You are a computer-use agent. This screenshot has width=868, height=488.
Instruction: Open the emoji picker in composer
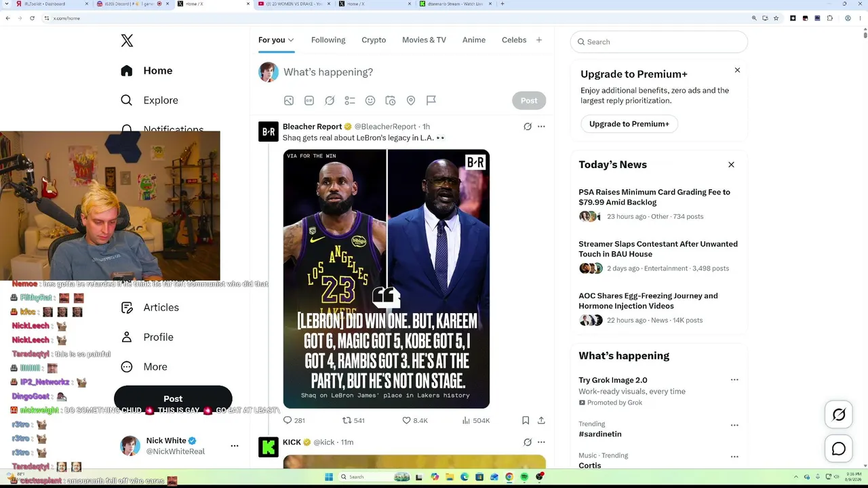pos(370,100)
